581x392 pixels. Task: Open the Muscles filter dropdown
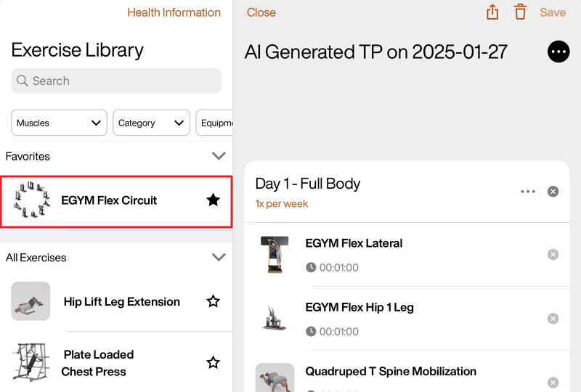(x=59, y=123)
